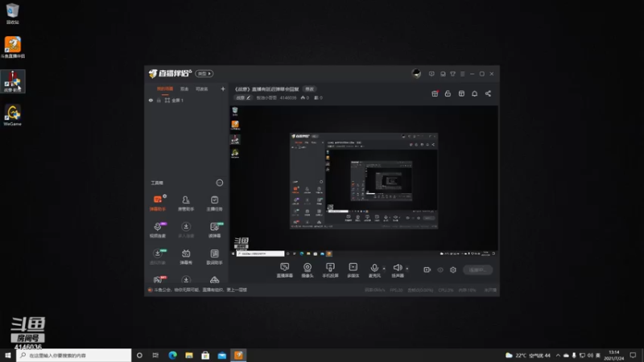Open the notification bell
This screenshot has height=362, width=644.
coord(474,93)
